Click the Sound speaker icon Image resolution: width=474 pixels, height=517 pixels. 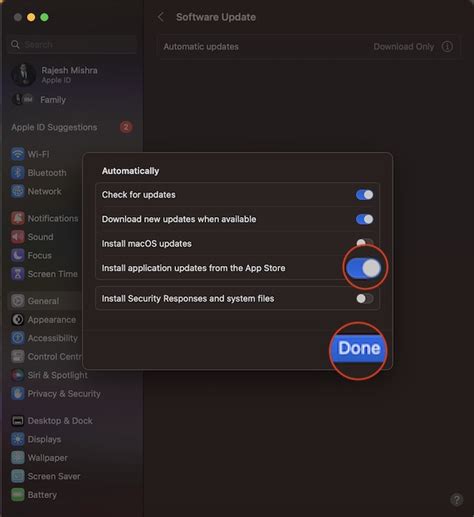point(18,237)
